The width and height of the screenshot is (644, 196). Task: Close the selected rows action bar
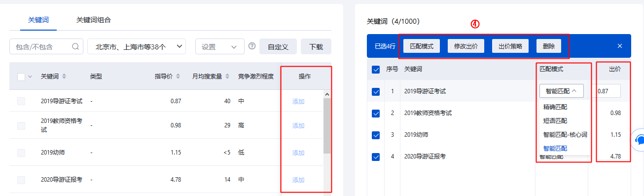coord(620,46)
